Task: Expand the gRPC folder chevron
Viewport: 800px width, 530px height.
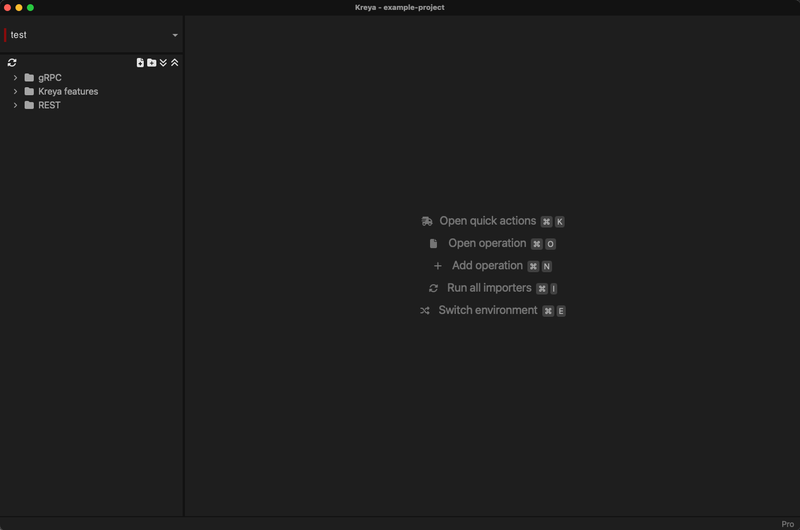Action: click(x=16, y=78)
